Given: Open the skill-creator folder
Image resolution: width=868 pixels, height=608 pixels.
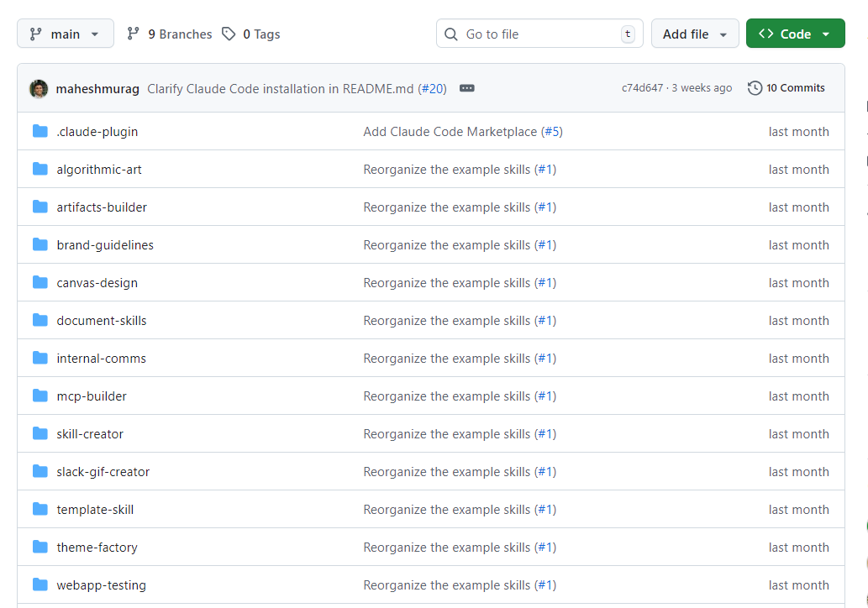Looking at the screenshot, I should (x=90, y=434).
